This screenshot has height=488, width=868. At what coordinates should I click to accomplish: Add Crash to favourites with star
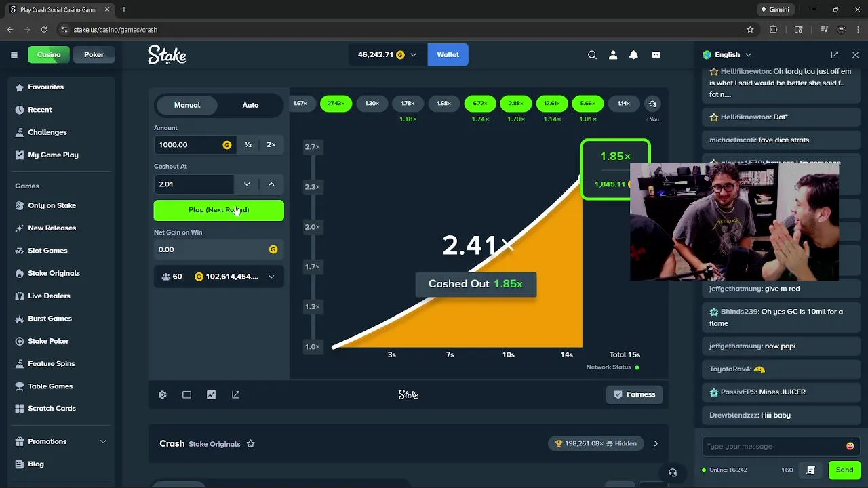point(250,444)
